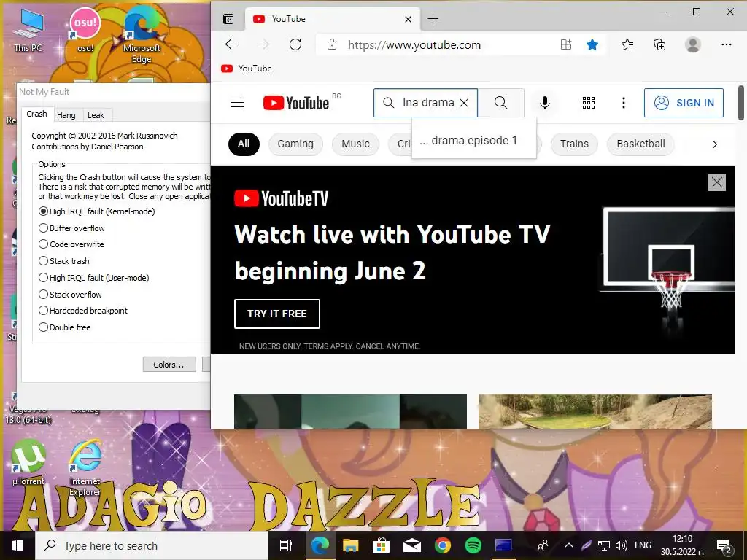Image resolution: width=747 pixels, height=560 pixels.
Task: Click TRY IT FREE on YouTube TV banner
Action: point(276,314)
